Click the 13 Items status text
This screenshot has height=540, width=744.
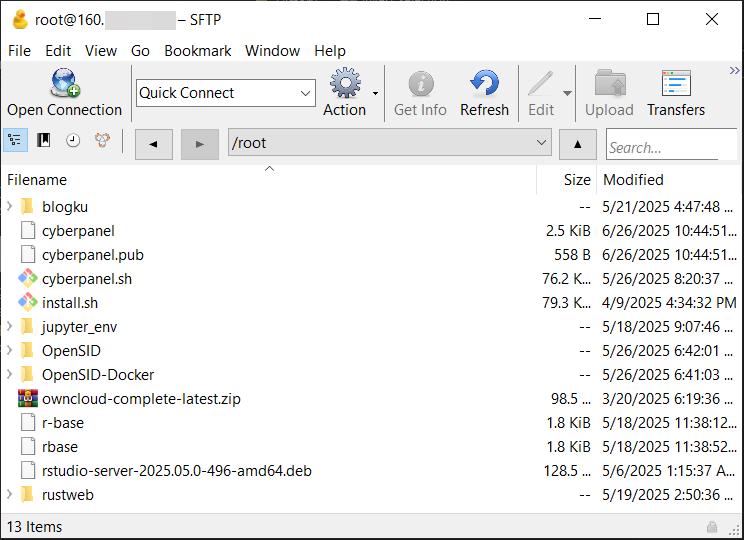coord(34,527)
